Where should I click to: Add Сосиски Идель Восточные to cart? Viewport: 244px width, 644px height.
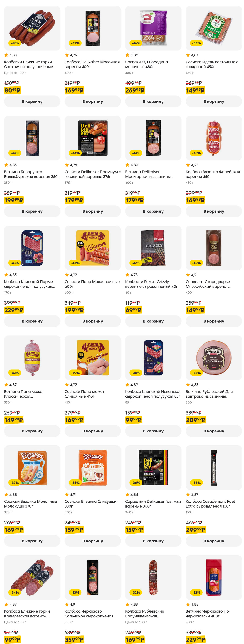pos(214,102)
